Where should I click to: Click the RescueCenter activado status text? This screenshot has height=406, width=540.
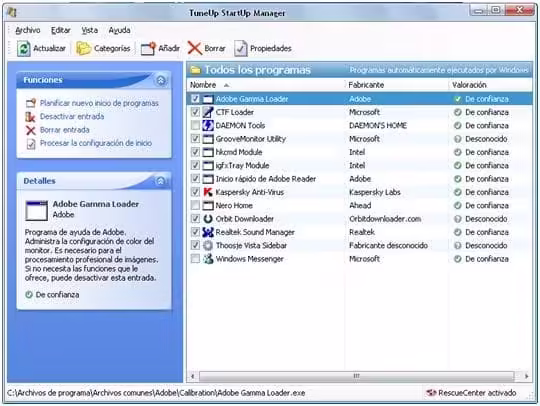(477, 393)
